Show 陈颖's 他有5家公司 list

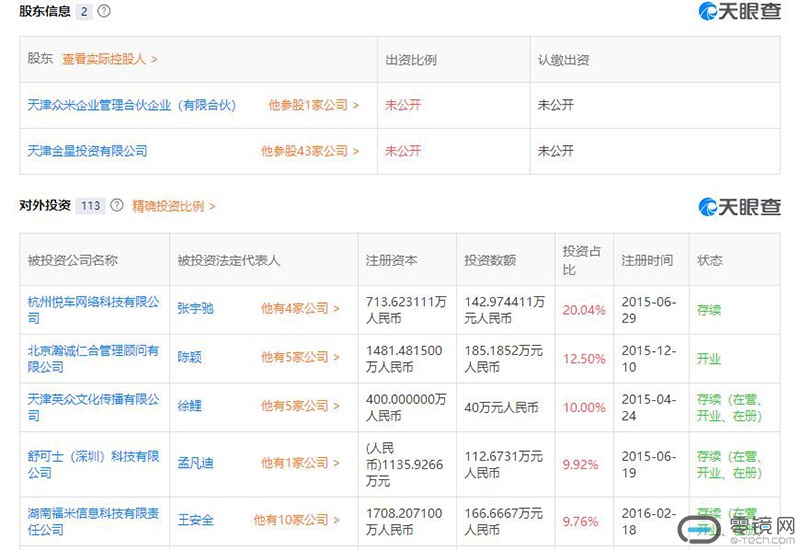[x=300, y=358]
